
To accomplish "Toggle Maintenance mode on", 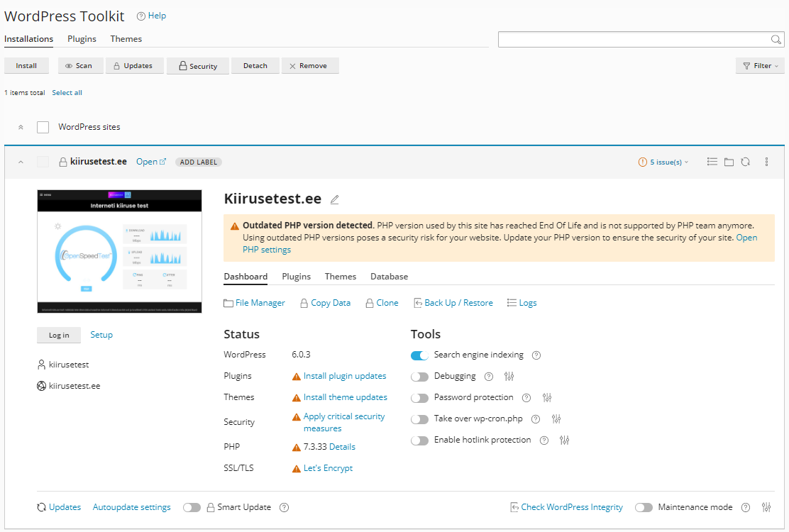I will (644, 506).
